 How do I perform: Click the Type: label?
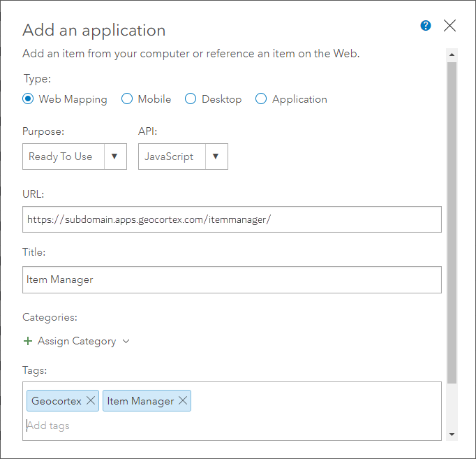pyautogui.click(x=37, y=79)
